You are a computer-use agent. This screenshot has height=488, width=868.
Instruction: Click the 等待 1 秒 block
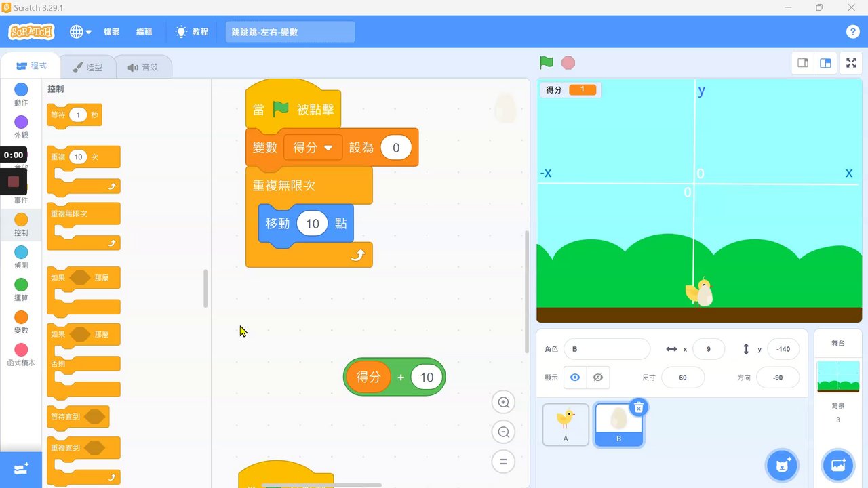[x=75, y=115]
